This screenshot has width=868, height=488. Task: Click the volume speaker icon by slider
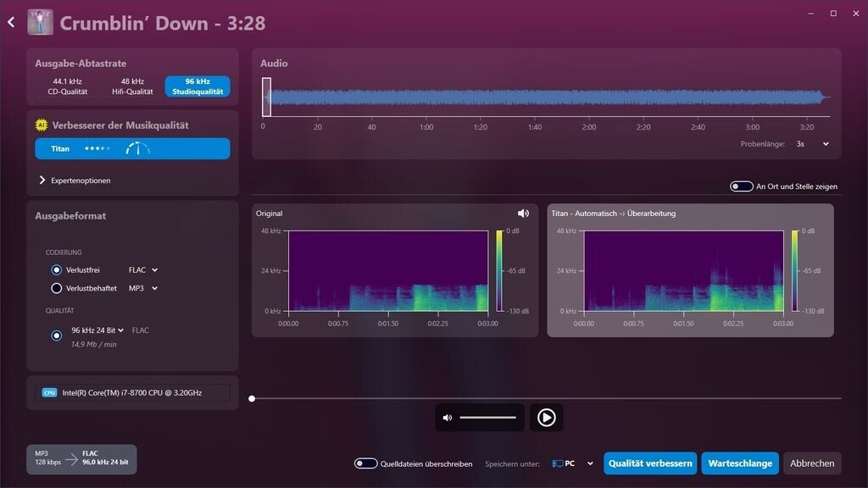point(448,418)
